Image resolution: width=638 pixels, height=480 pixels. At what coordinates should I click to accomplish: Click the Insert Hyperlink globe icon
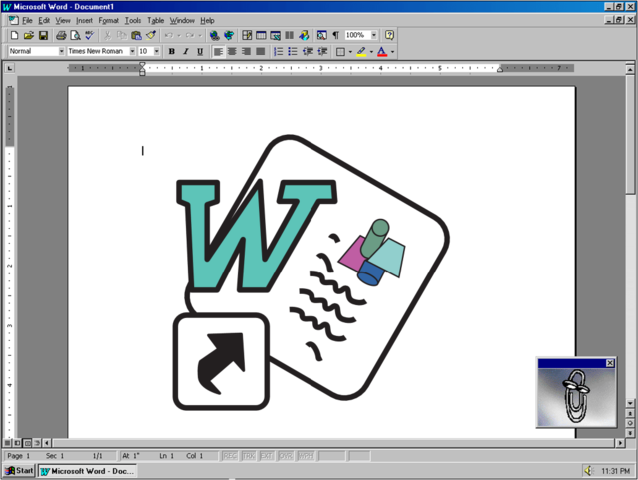click(x=214, y=35)
